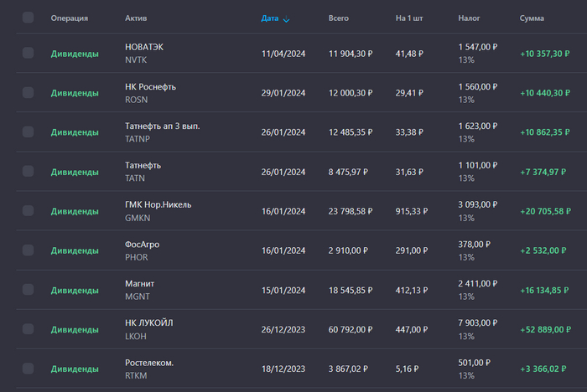Click the На 1 шт column header

[x=410, y=18]
